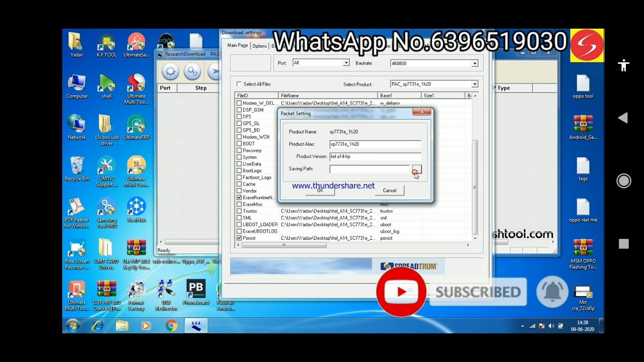Launch the USB Redirector shortcut
Screen dimensions: 644x362
click(x=166, y=296)
